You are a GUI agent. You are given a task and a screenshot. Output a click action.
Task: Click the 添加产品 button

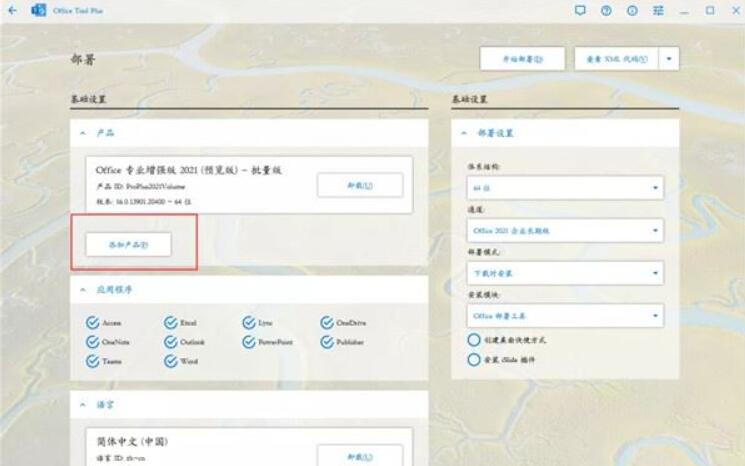pos(128,245)
